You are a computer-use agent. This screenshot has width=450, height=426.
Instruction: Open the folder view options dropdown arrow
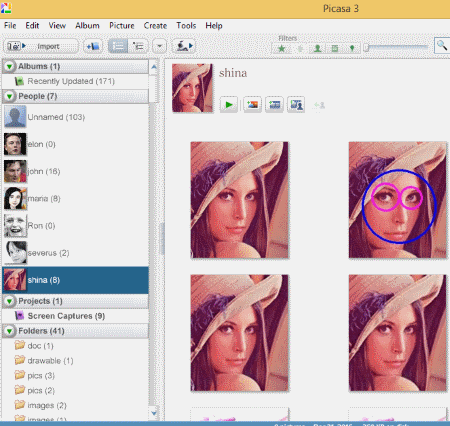coord(160,46)
